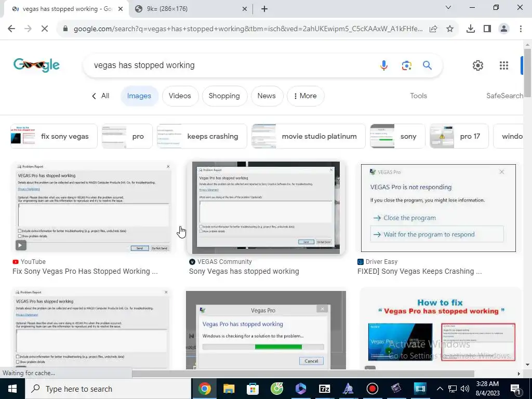Open the Windows Start menu
The height and width of the screenshot is (399, 532).
coord(12,389)
